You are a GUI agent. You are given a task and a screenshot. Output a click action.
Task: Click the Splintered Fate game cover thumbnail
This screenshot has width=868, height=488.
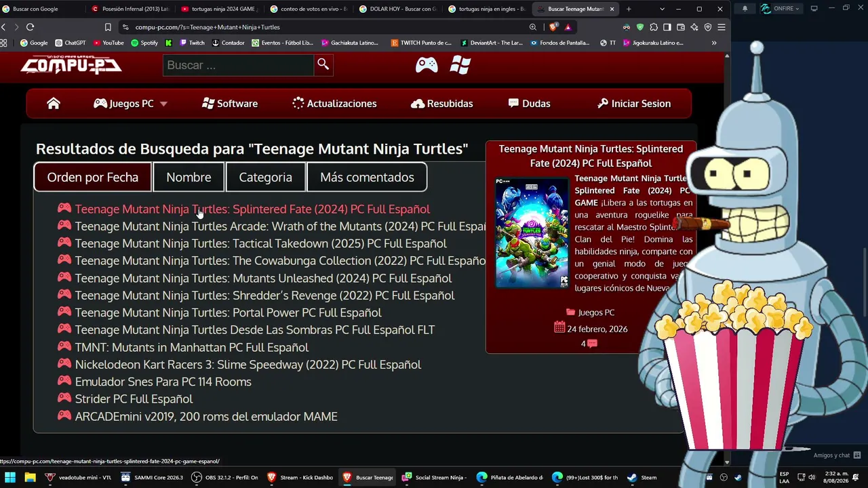[532, 233]
